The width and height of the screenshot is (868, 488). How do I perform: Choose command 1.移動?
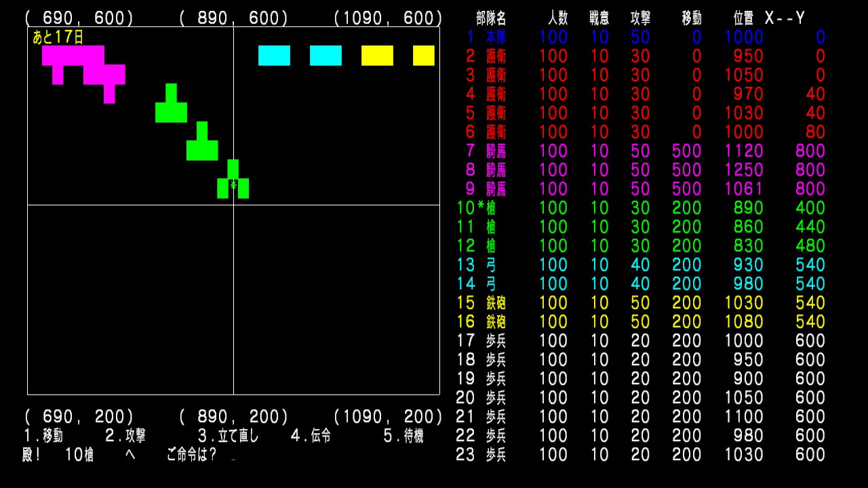pyautogui.click(x=43, y=436)
